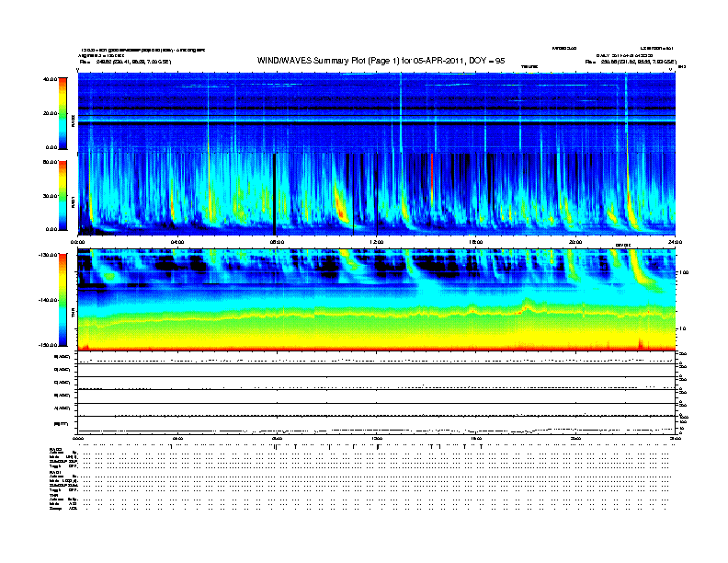This screenshot has width=728, height=563.
Task: Select the 16:00 time axis label
Action: (x=476, y=242)
